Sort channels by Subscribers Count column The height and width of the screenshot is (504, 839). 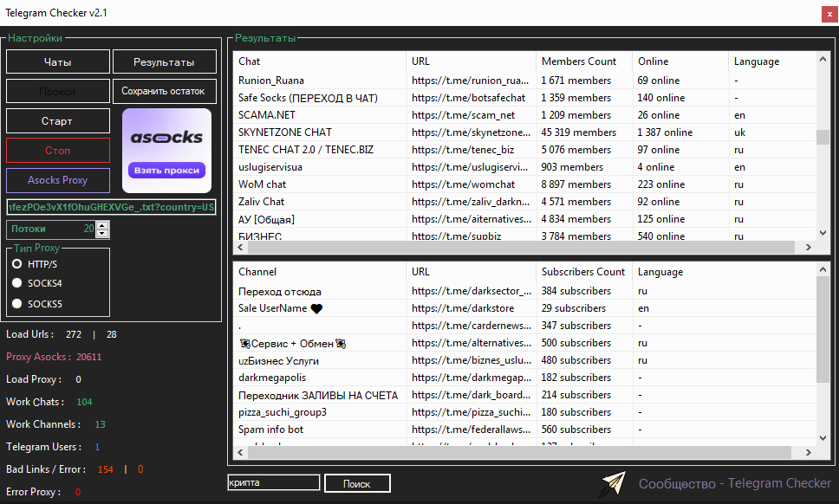click(582, 272)
